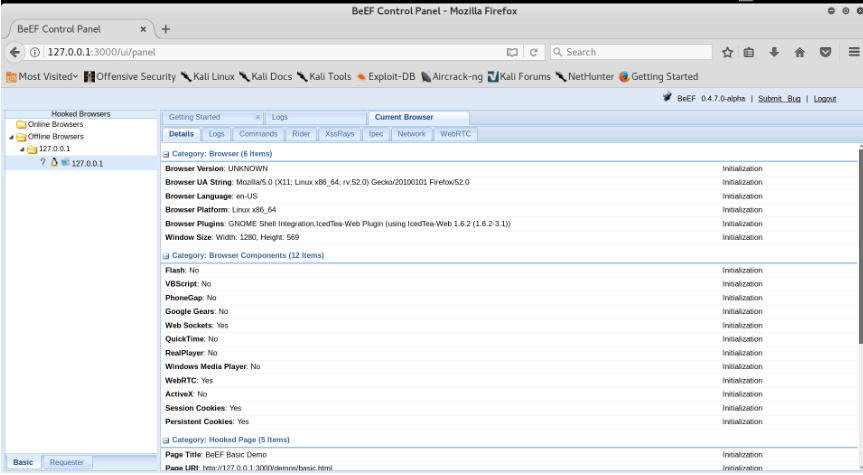The width and height of the screenshot is (863, 475).
Task: Click the Web Sockets: Yes row
Action: tap(509, 325)
